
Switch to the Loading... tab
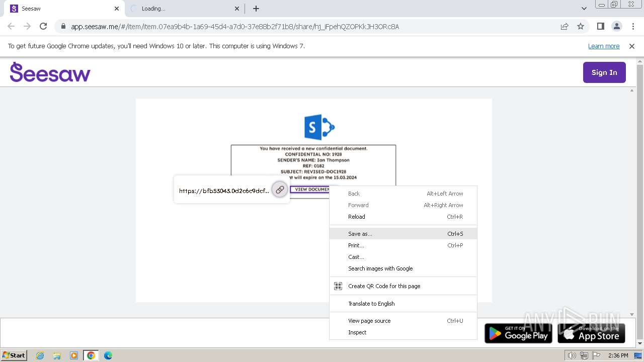tap(184, 9)
